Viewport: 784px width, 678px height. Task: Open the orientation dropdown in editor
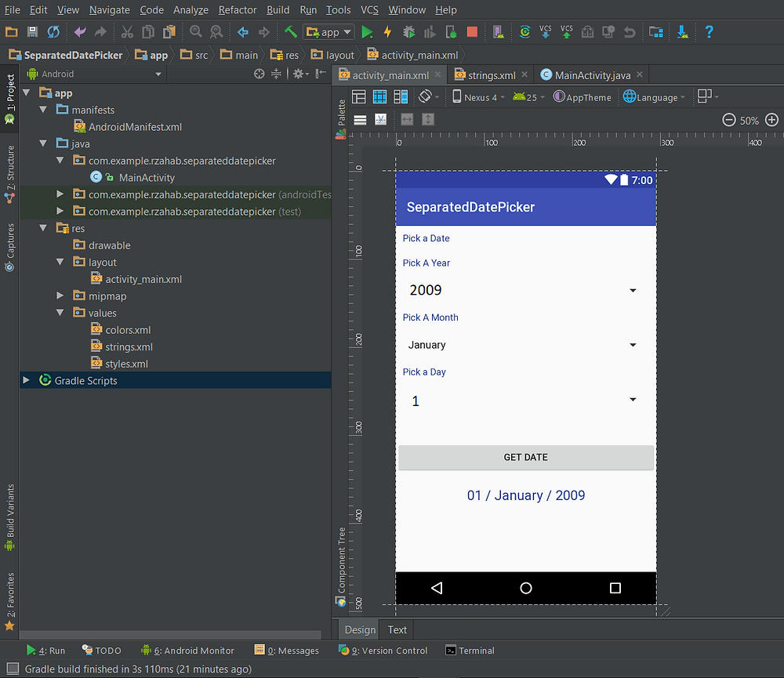(x=429, y=96)
